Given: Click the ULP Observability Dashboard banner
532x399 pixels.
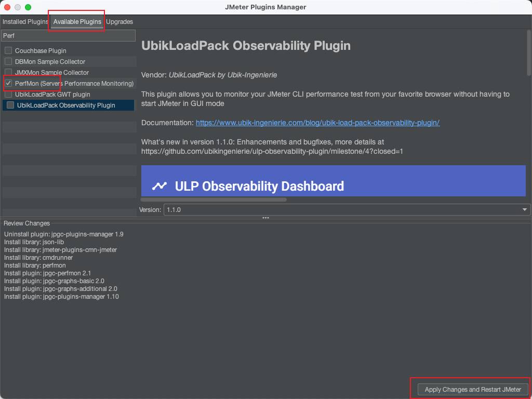Looking at the screenshot, I should pos(333,180).
